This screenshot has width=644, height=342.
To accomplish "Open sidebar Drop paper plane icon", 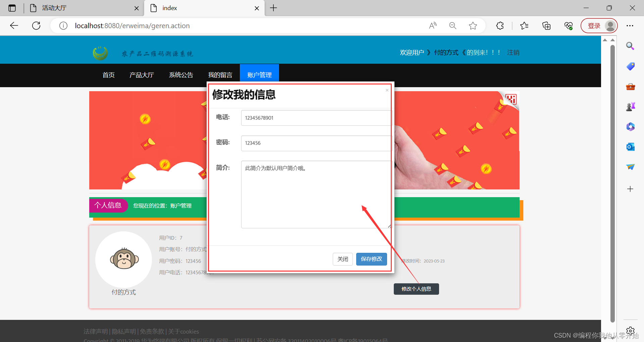I will pyautogui.click(x=630, y=167).
